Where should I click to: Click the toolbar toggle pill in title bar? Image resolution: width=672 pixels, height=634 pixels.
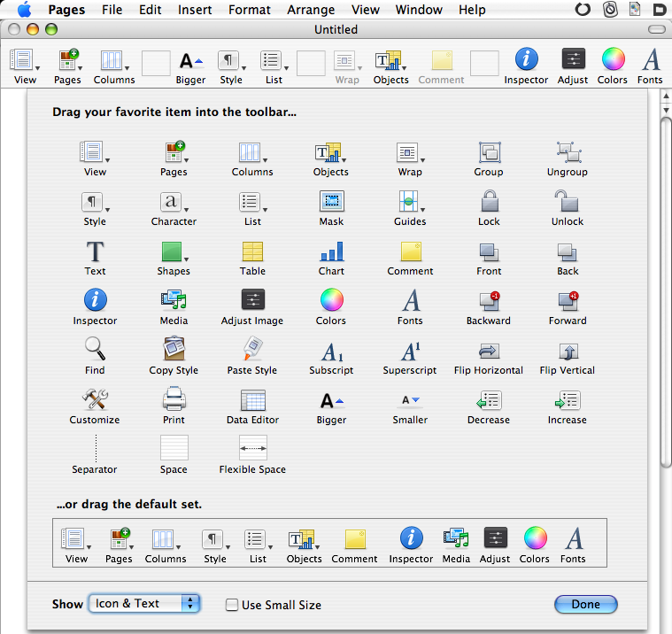(657, 29)
